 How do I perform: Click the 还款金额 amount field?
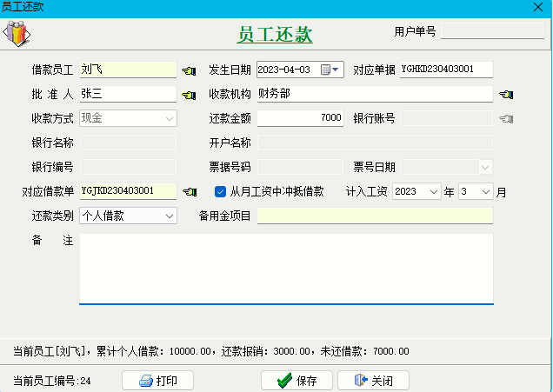(301, 118)
